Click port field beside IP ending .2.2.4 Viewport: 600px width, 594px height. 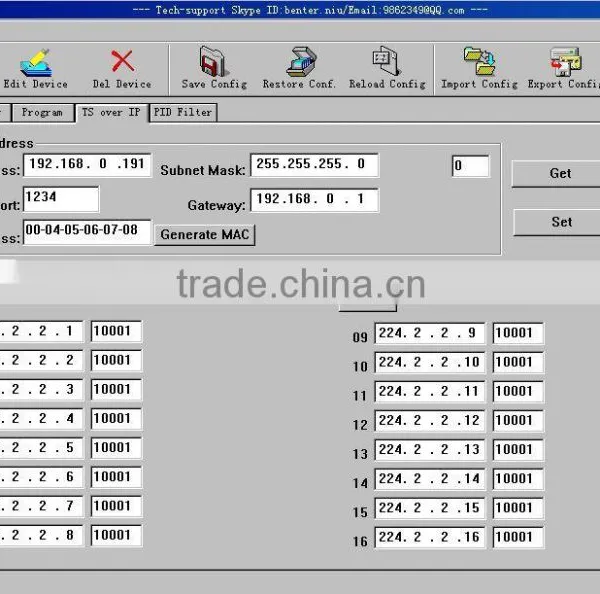116,419
